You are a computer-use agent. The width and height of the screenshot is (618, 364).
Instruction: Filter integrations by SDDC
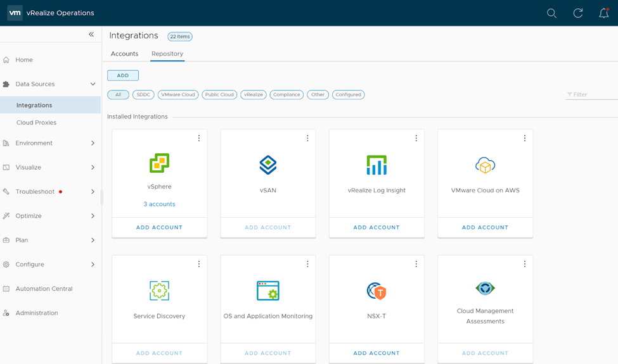click(x=143, y=94)
